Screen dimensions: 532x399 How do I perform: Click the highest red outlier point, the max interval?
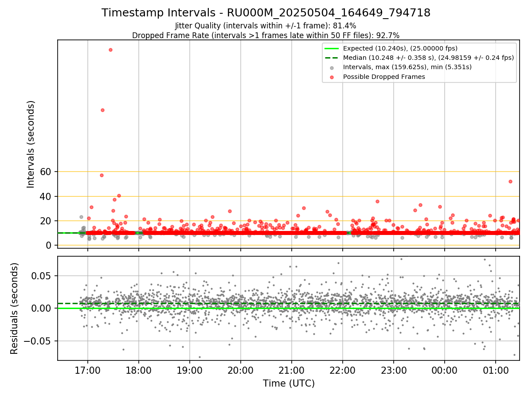pyautogui.click(x=110, y=50)
